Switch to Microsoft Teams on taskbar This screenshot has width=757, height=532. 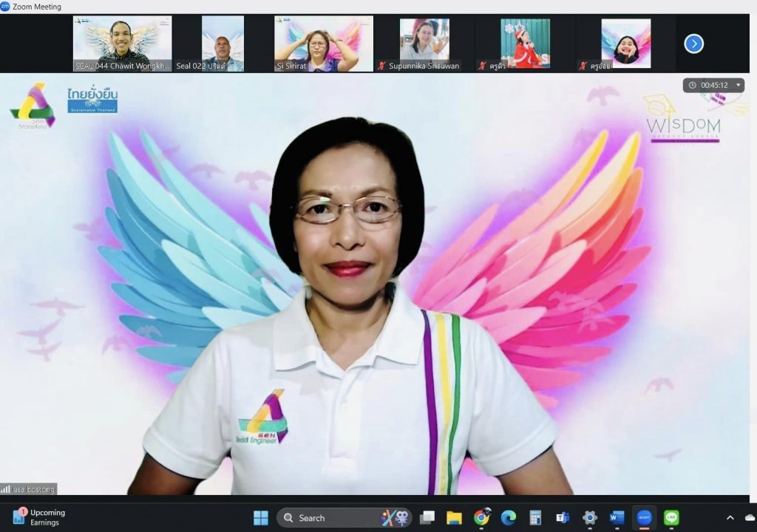click(x=563, y=518)
